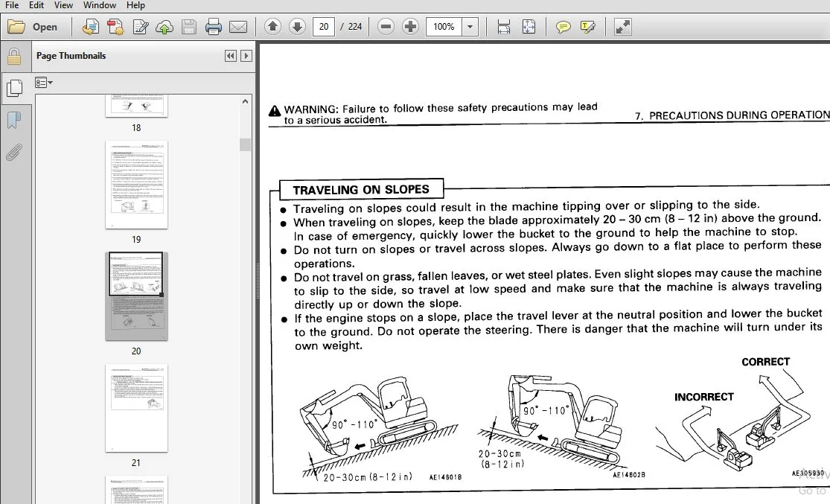Click the page number field showing 20
The image size is (830, 504).
point(324,27)
